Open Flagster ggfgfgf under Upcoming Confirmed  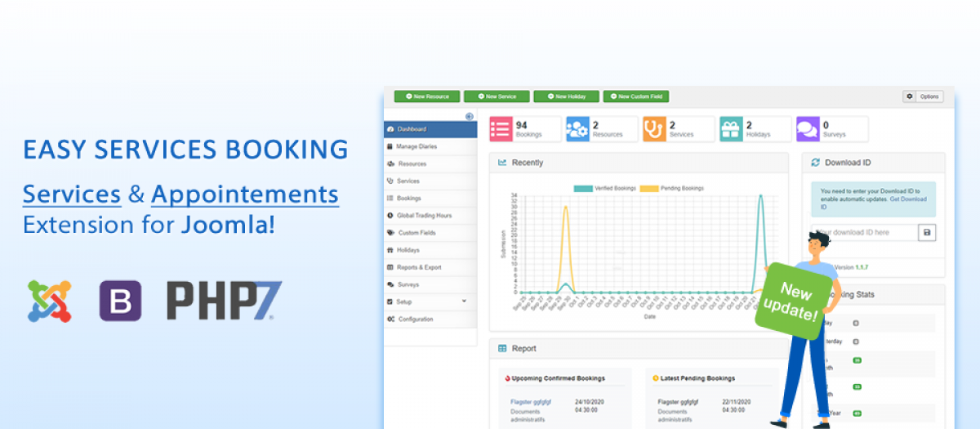click(529, 402)
